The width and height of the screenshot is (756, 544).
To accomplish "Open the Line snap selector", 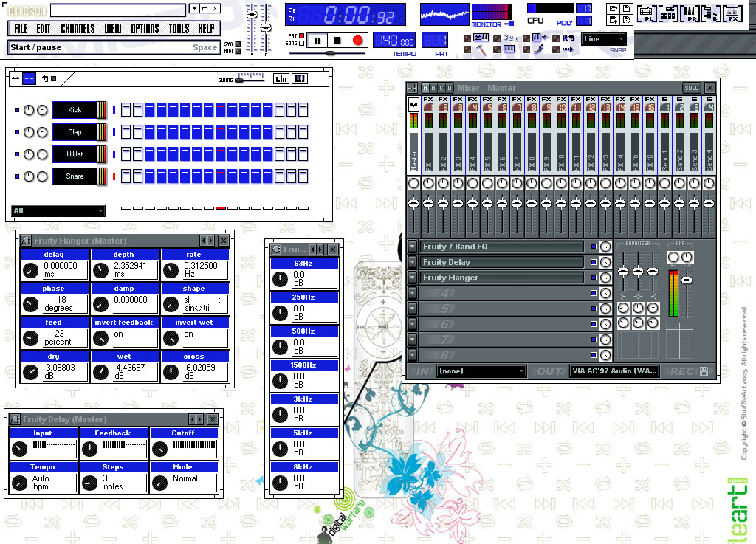I will tap(604, 38).
